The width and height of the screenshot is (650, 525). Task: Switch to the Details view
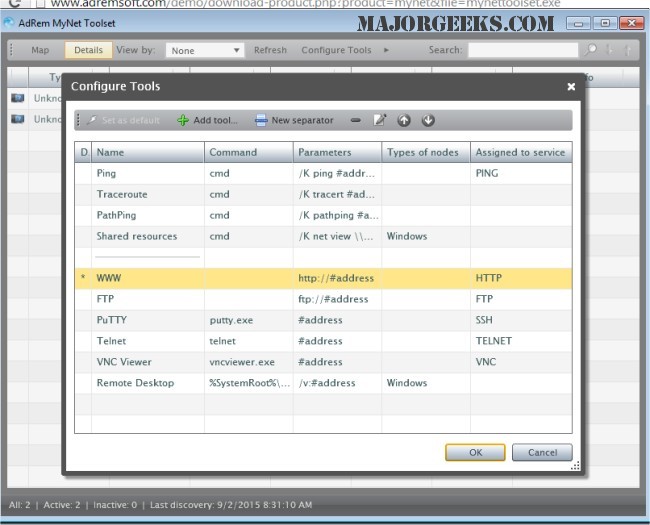pos(88,50)
